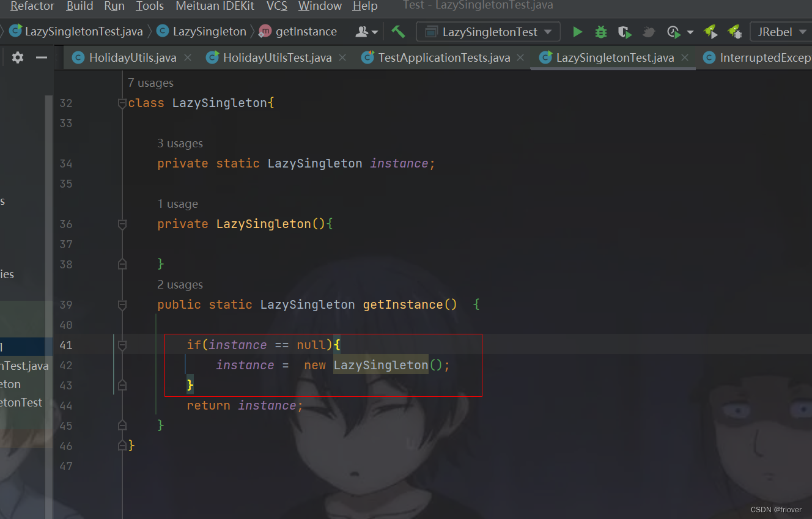The width and height of the screenshot is (812, 519).
Task: Click the JRebel debug rocket icon
Action: [x=734, y=32]
